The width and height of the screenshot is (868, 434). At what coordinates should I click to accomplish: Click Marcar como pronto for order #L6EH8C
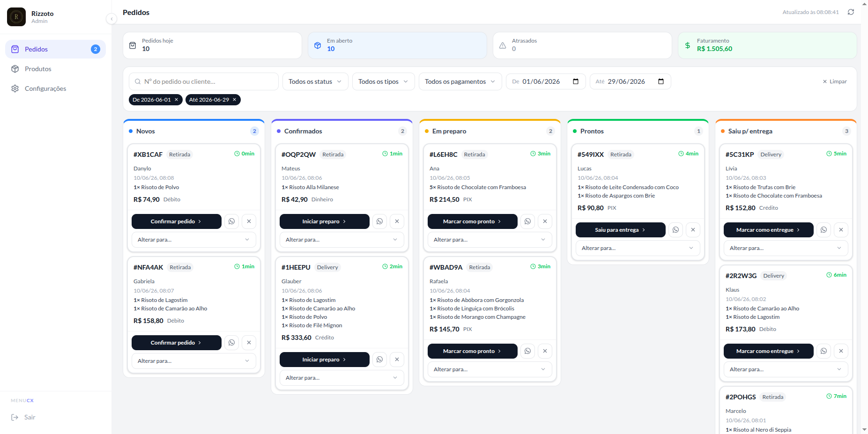pyautogui.click(x=473, y=221)
